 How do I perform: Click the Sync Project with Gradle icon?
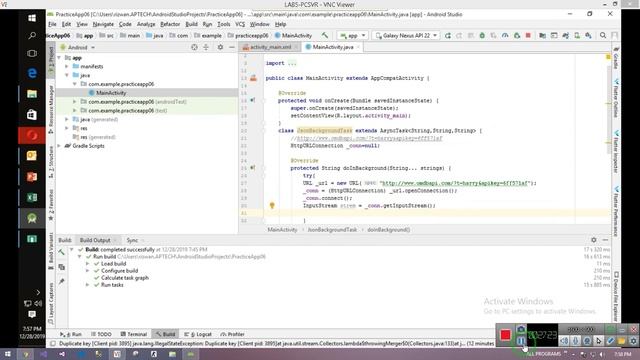(565, 36)
